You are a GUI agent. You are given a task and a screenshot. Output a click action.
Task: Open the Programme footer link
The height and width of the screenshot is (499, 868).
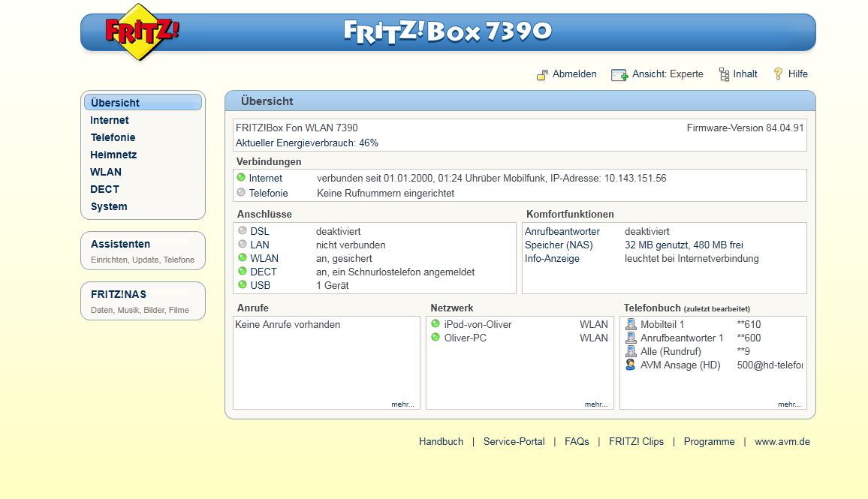(x=709, y=441)
